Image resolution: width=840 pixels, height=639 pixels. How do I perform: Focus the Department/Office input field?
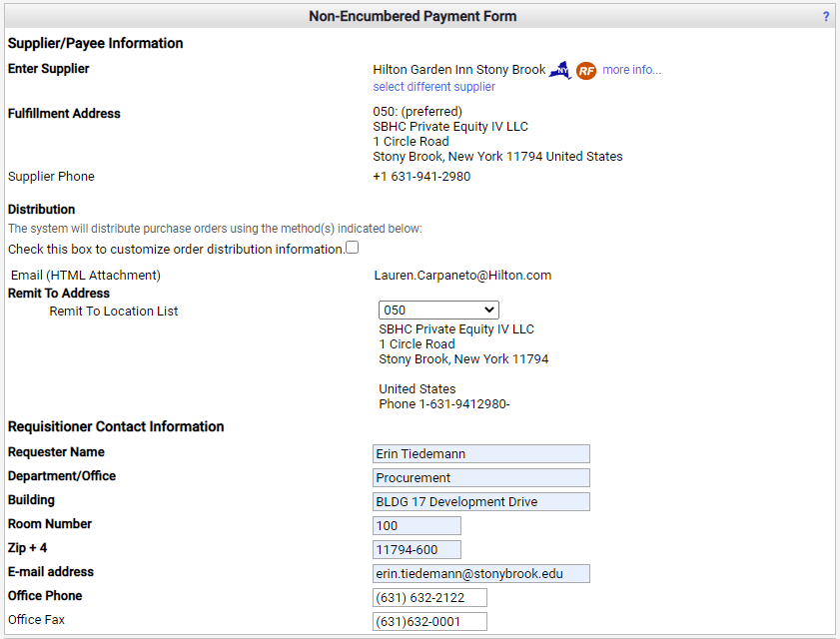click(x=480, y=478)
